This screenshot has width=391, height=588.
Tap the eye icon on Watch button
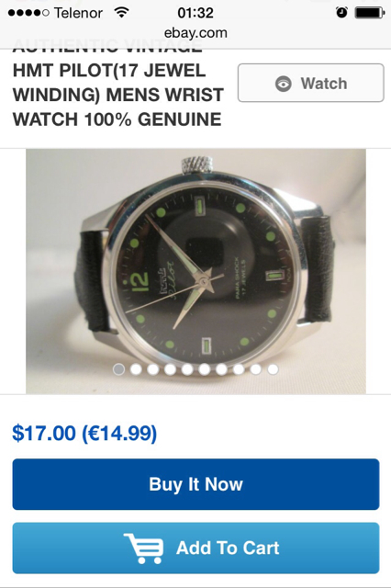[x=283, y=84]
